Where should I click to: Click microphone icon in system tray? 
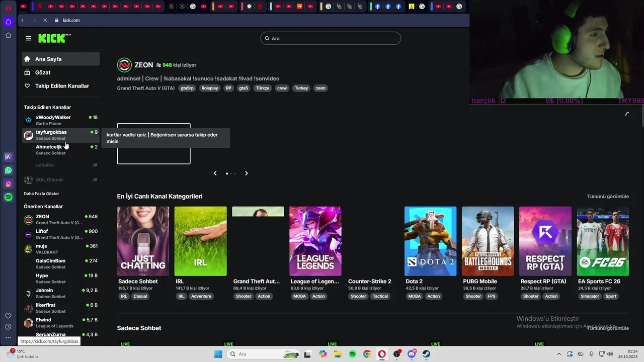tap(591, 354)
